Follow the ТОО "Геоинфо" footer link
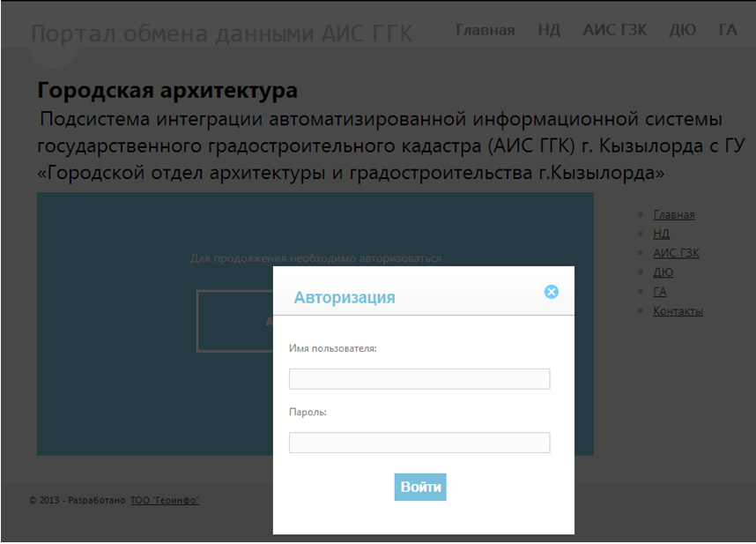Screen dimensions: 756x544 (x=165, y=501)
